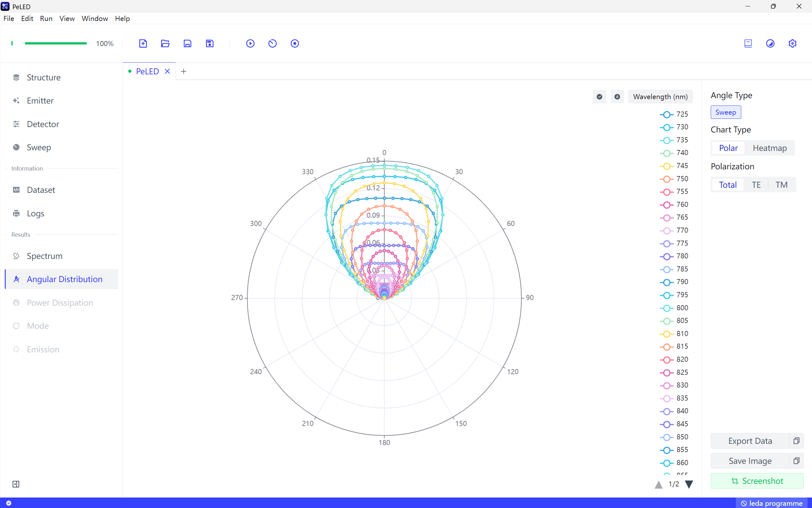Toggle the 780 nm legend series

(x=674, y=256)
